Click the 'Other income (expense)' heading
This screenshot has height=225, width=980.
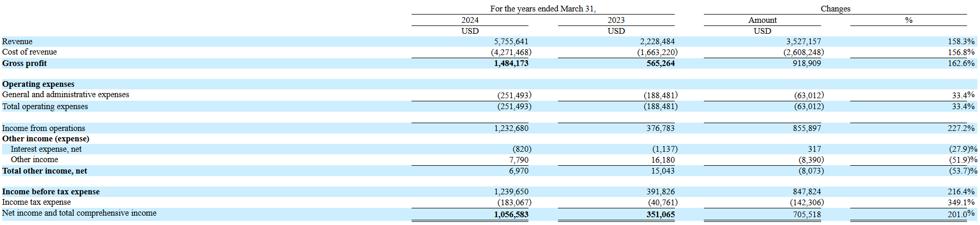(46, 139)
